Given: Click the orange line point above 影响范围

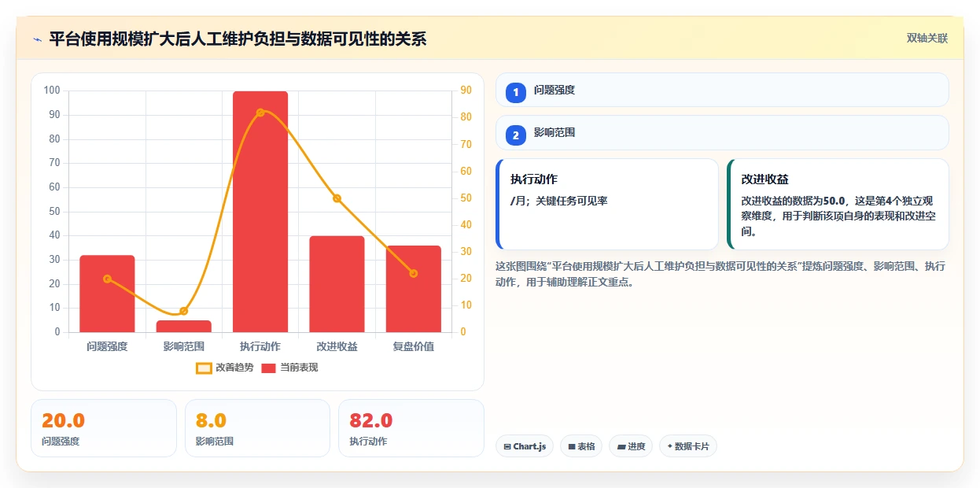Looking at the screenshot, I should [x=184, y=311].
